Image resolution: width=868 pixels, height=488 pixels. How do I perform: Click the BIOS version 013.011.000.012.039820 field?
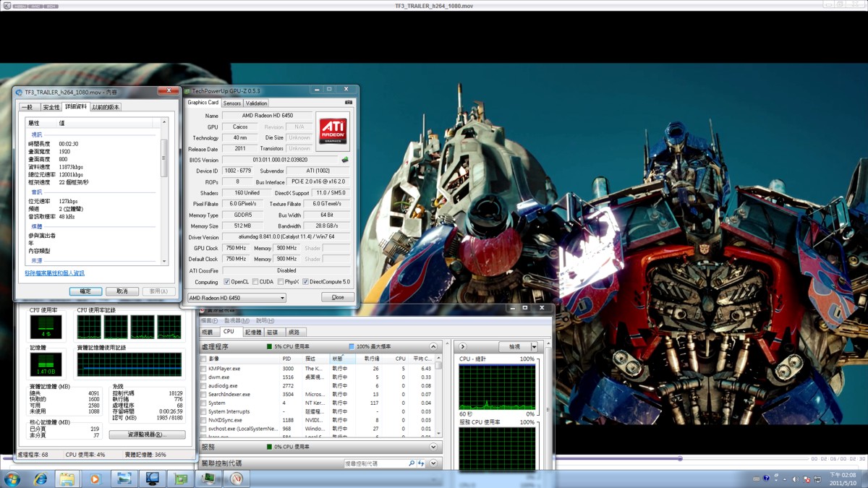[280, 160]
